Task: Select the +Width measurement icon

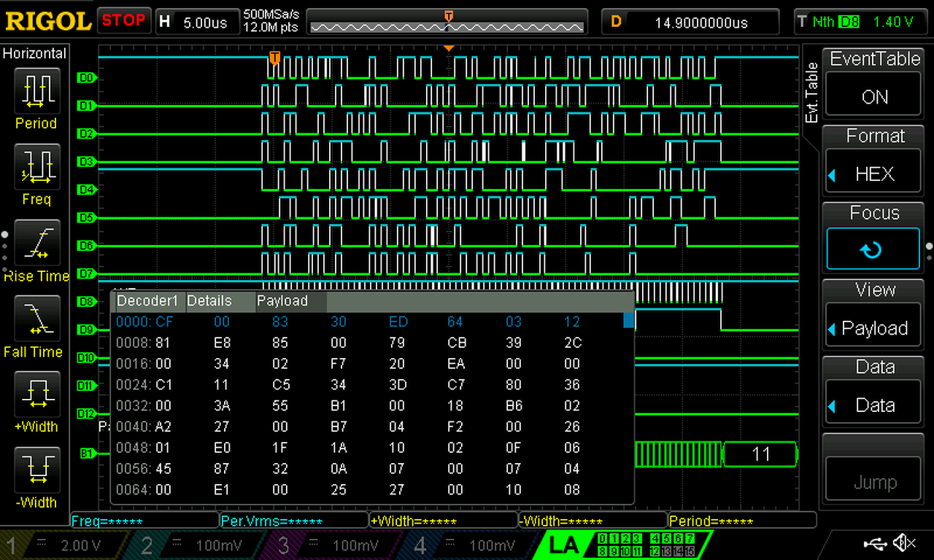Action: (x=36, y=394)
